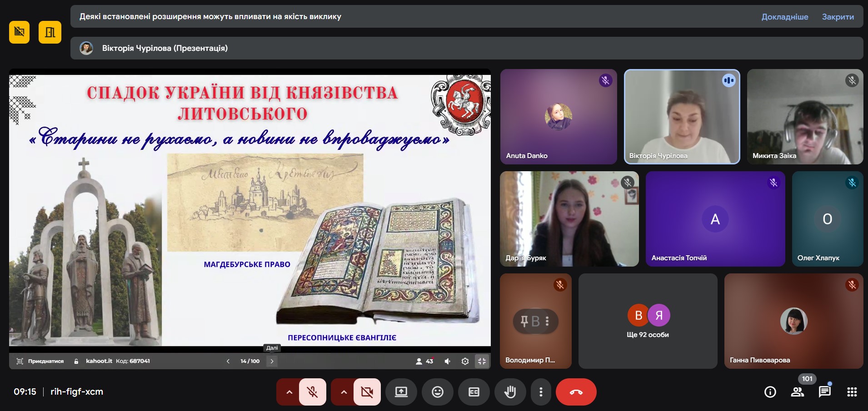
Task: Click Ганна Пивоварова tile
Action: 793,321
